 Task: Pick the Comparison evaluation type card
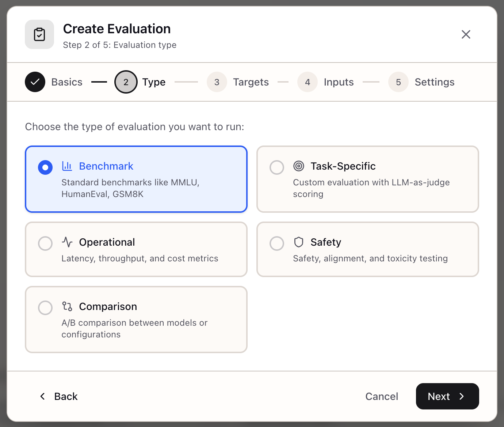pyautogui.click(x=136, y=320)
